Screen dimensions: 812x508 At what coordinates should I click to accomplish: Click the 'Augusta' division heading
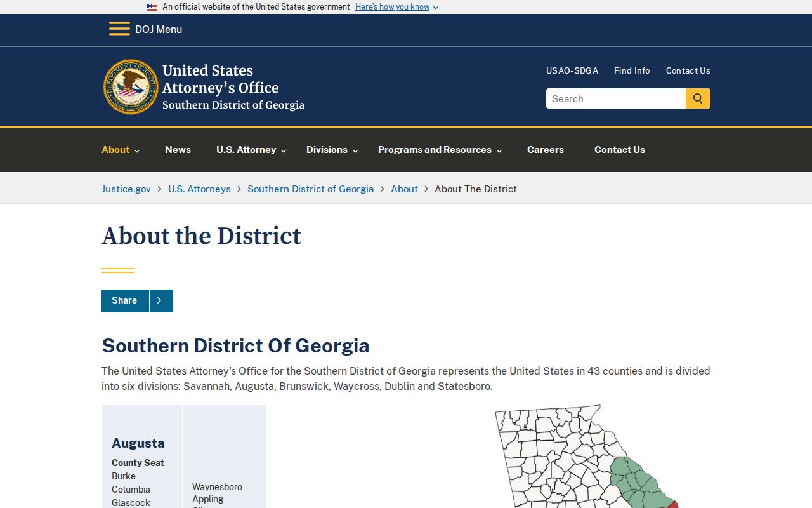coord(138,443)
